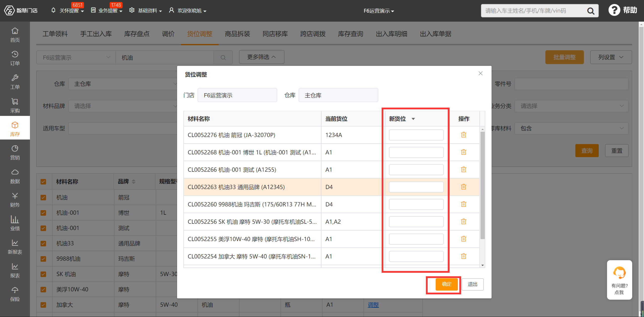644x317 pixels.
Task: Uncheck the 机油 箭冠 row checkbox
Action: [43, 198]
